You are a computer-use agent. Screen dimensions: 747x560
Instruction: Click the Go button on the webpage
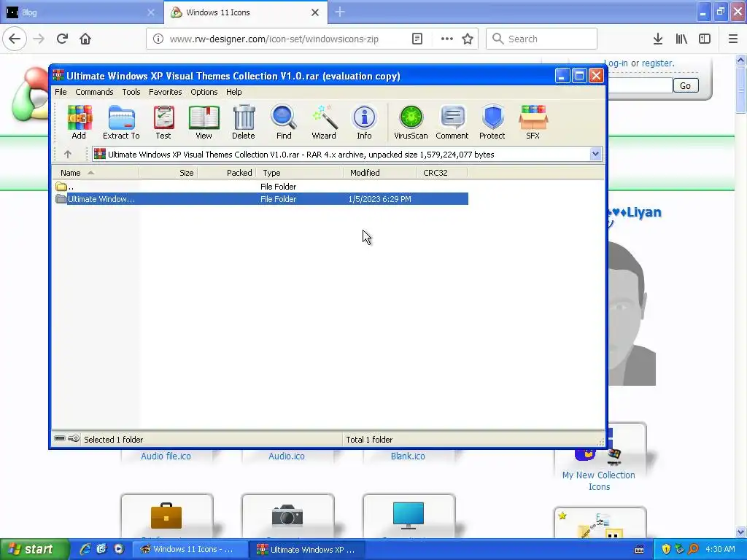tap(686, 86)
